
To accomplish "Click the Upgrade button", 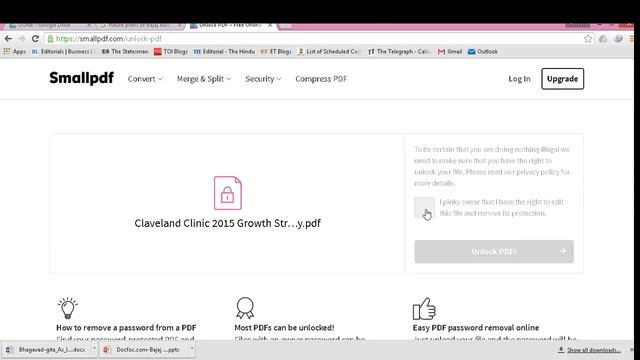I will (562, 79).
